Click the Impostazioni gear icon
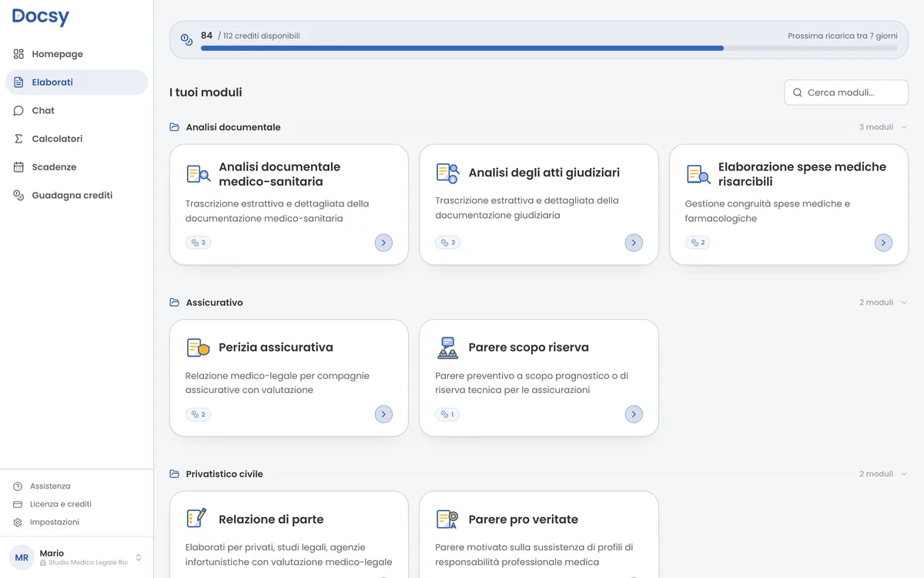This screenshot has width=924, height=578. pos(18,522)
